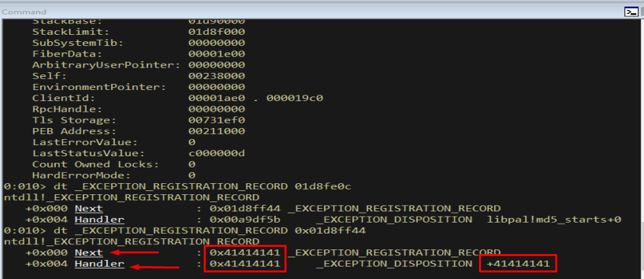Screen dimensions: 644x279
Task: Click the EnvironmentPointer label
Action: click(99, 87)
